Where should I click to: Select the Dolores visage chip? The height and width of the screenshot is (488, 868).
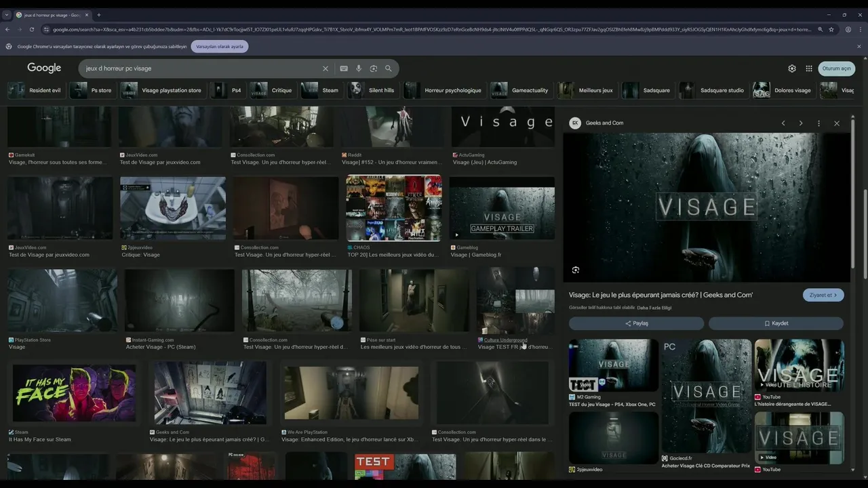coord(783,90)
